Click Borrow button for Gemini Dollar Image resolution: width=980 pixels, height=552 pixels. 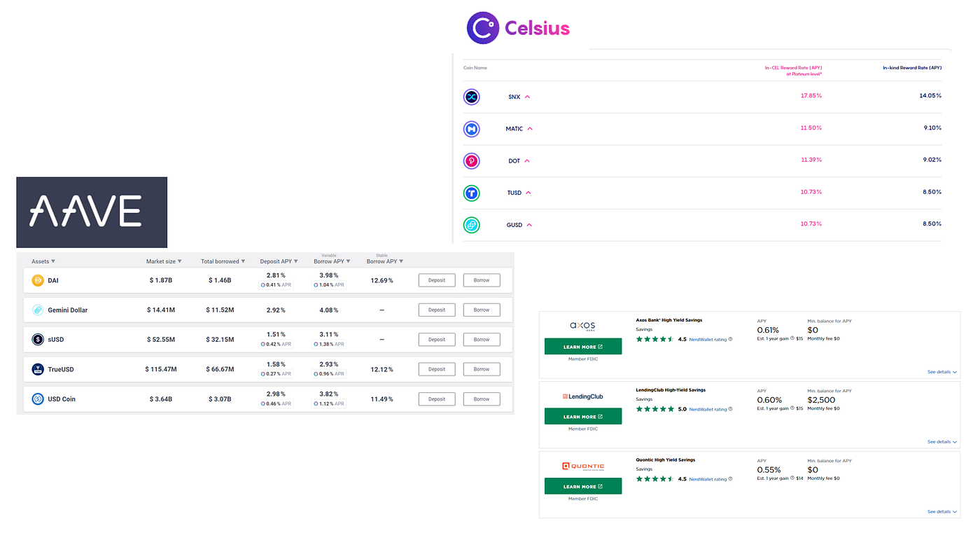[x=482, y=310]
